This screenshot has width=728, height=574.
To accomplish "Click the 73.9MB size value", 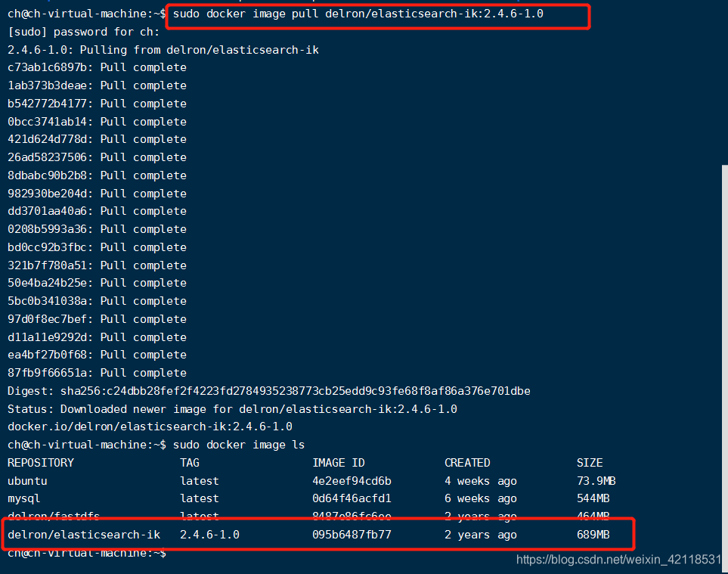I will (x=596, y=481).
